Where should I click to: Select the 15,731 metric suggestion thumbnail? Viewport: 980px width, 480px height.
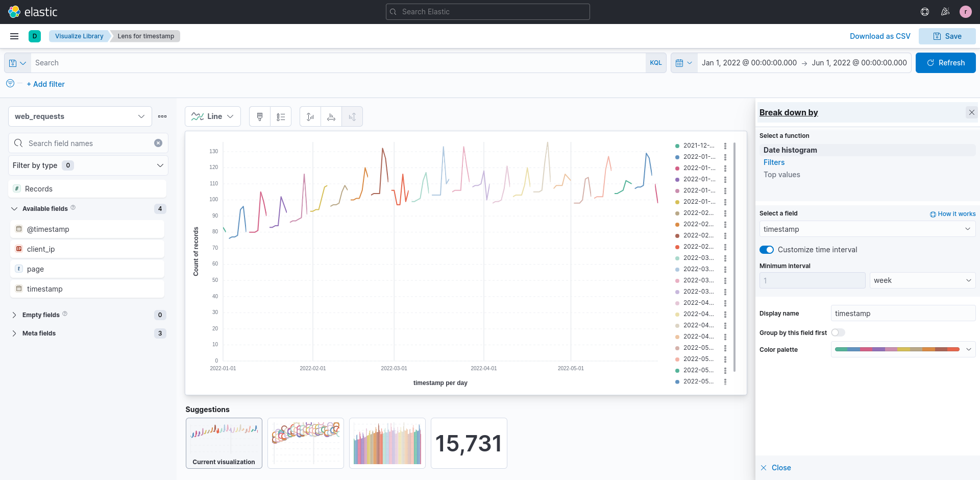click(469, 443)
